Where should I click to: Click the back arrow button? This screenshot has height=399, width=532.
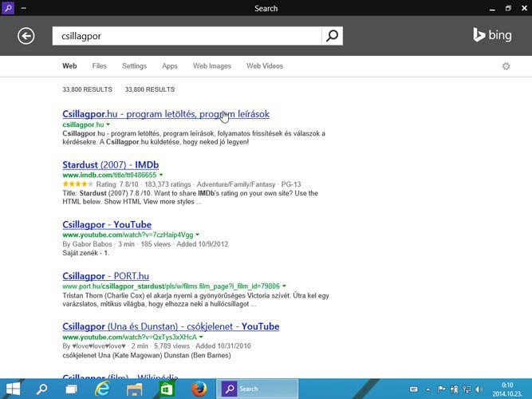click(x=26, y=36)
